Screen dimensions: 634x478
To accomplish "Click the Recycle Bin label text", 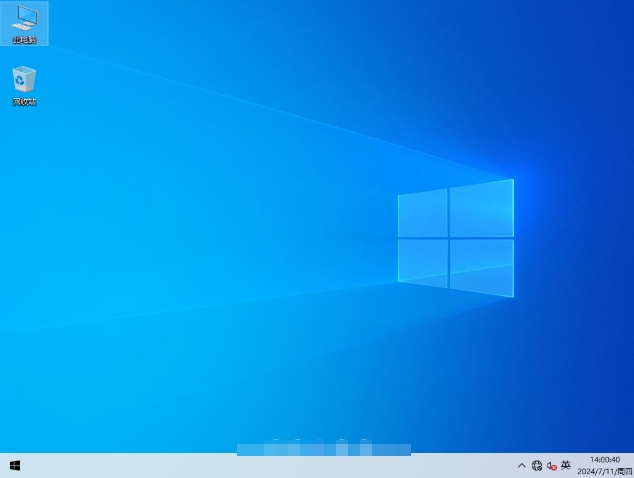I will coord(24,102).
